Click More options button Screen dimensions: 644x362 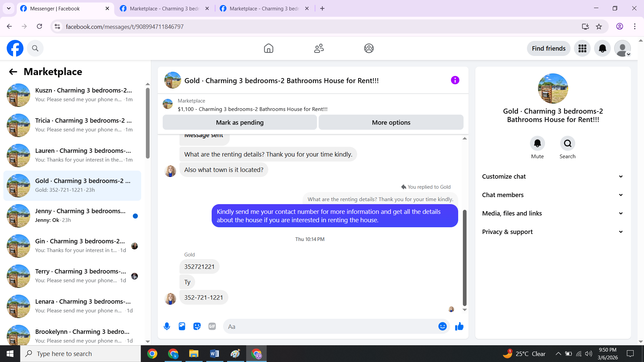391,122
